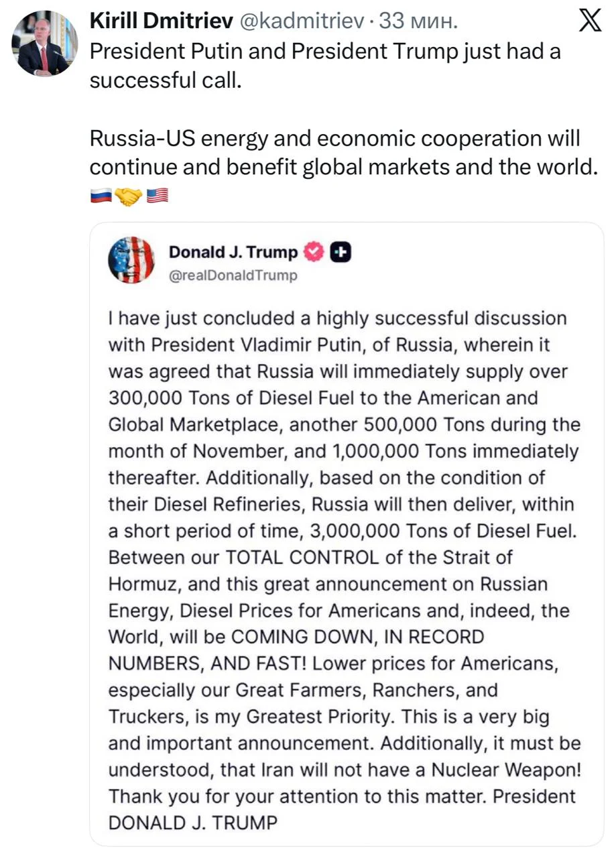Click the '300,000 Tons of Diesel Fuel' line
This screenshot has width=616, height=858.
coord(323,397)
